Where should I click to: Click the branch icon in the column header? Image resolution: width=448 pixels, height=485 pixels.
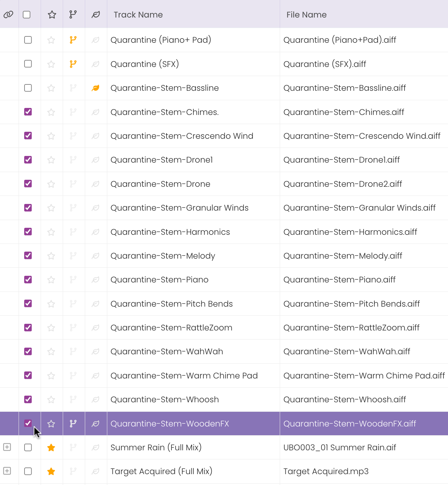73,14
